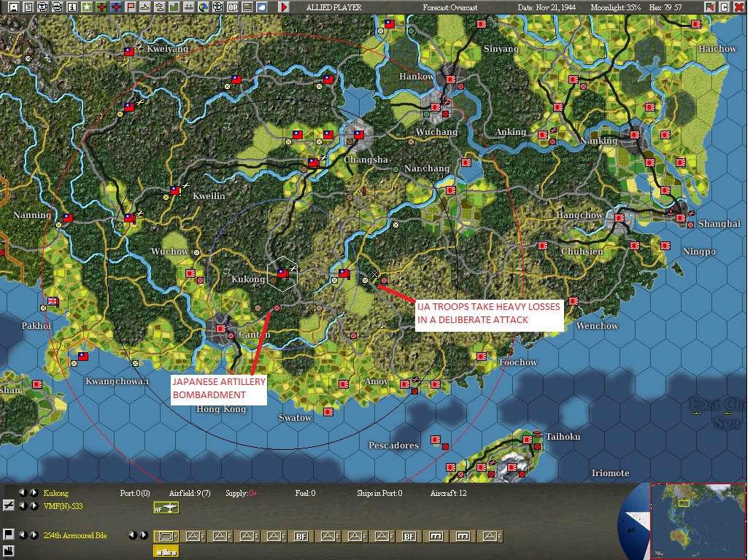Click the single yellow ship toolbar icon

[145, 7]
